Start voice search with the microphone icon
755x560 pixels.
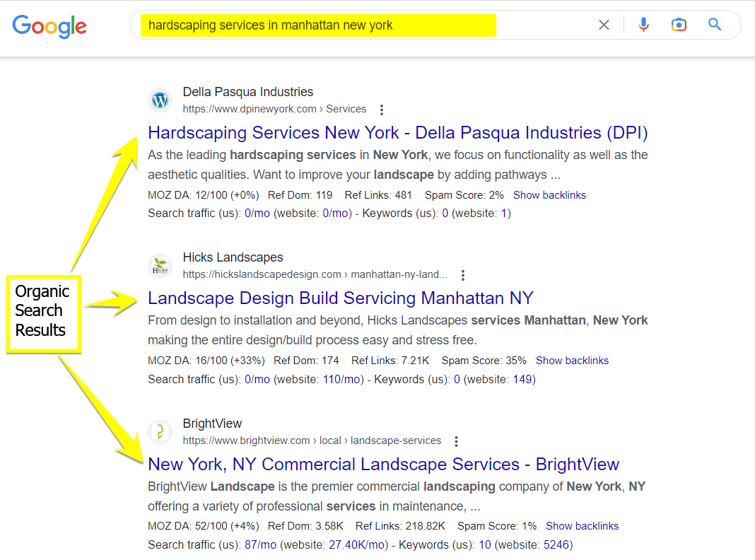coord(643,25)
